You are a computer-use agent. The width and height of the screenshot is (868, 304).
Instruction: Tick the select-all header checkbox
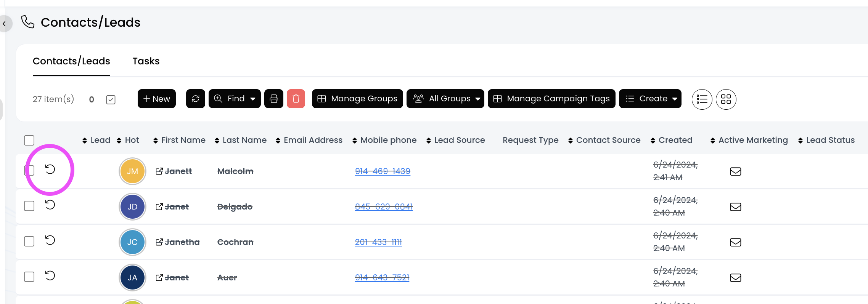(29, 140)
